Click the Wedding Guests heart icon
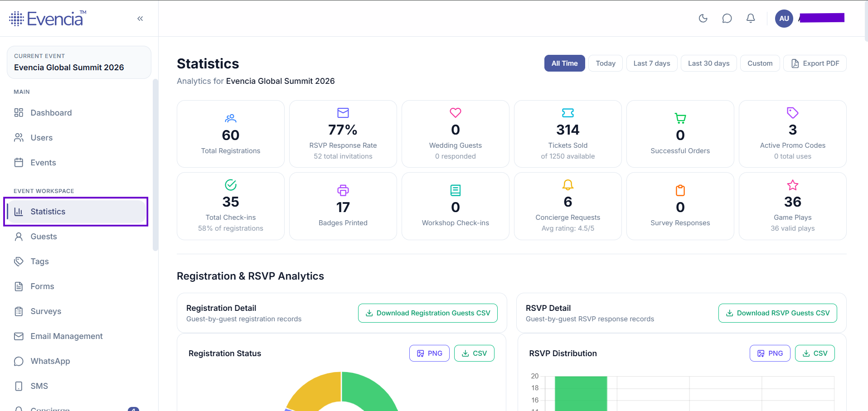The height and width of the screenshot is (411, 868). [456, 113]
